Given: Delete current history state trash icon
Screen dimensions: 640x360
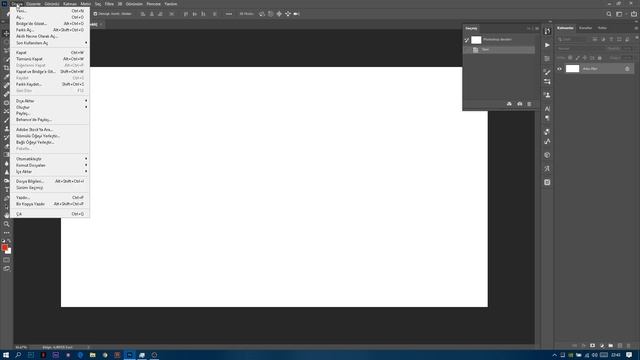Looking at the screenshot, I should tap(529, 104).
